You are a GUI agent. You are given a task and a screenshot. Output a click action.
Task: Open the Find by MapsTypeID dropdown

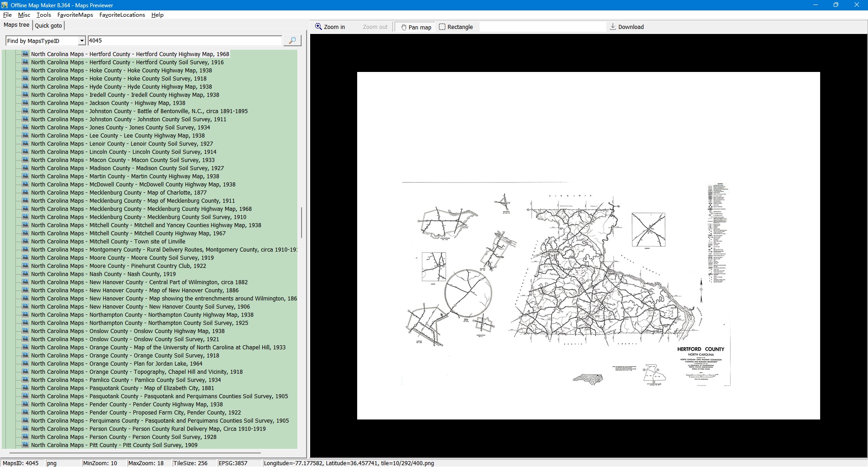(82, 41)
